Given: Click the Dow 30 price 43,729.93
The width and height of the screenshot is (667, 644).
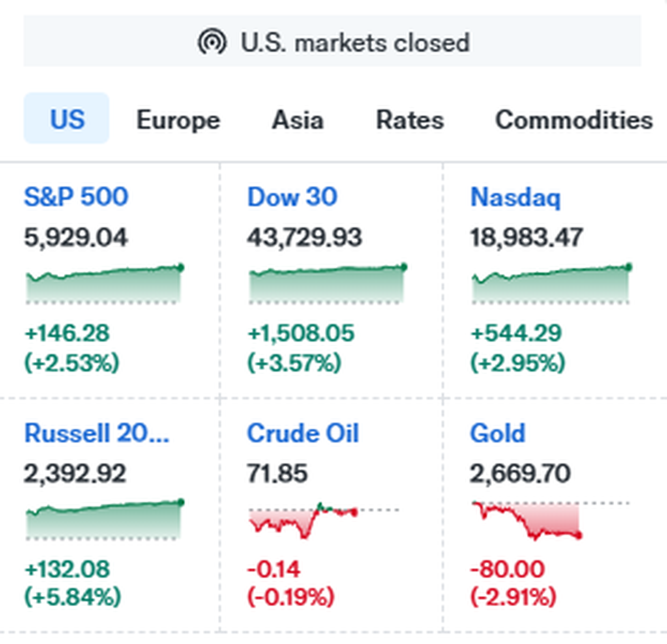Looking at the screenshot, I should [x=305, y=238].
